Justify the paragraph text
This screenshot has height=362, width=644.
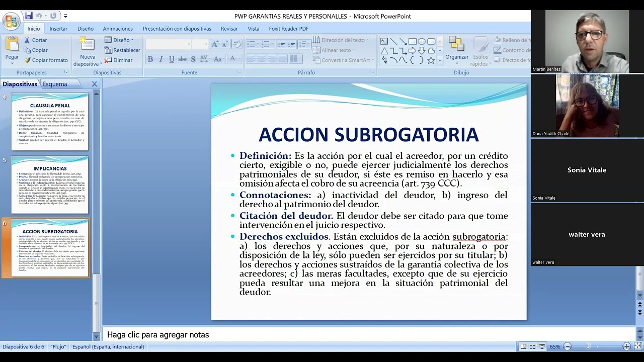[x=282, y=59]
